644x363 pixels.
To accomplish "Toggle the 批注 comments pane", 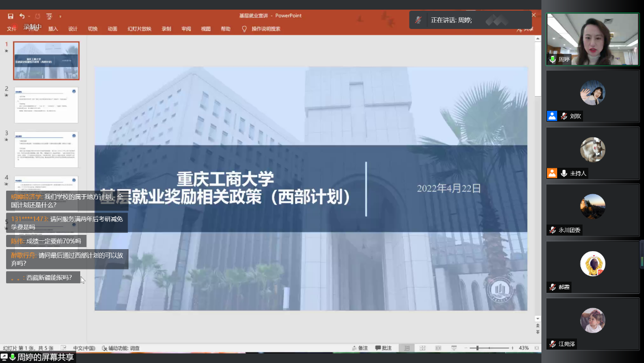I will (x=383, y=348).
